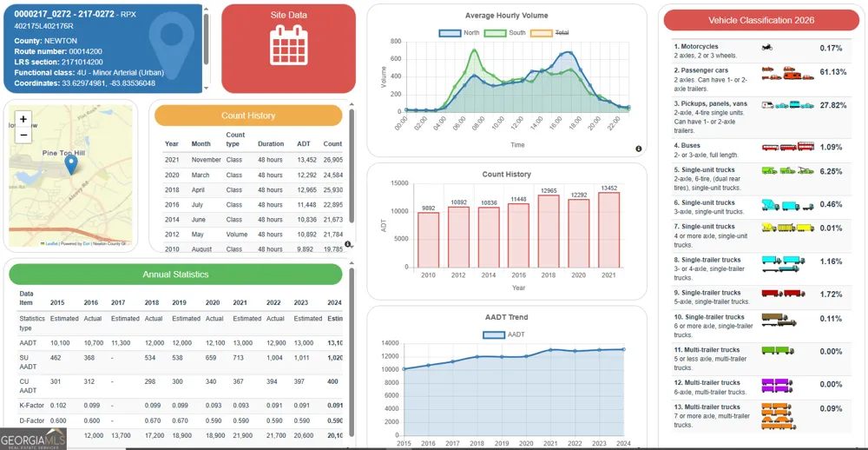Click the red buses icons
This screenshot has height=450, width=868.
788,147
